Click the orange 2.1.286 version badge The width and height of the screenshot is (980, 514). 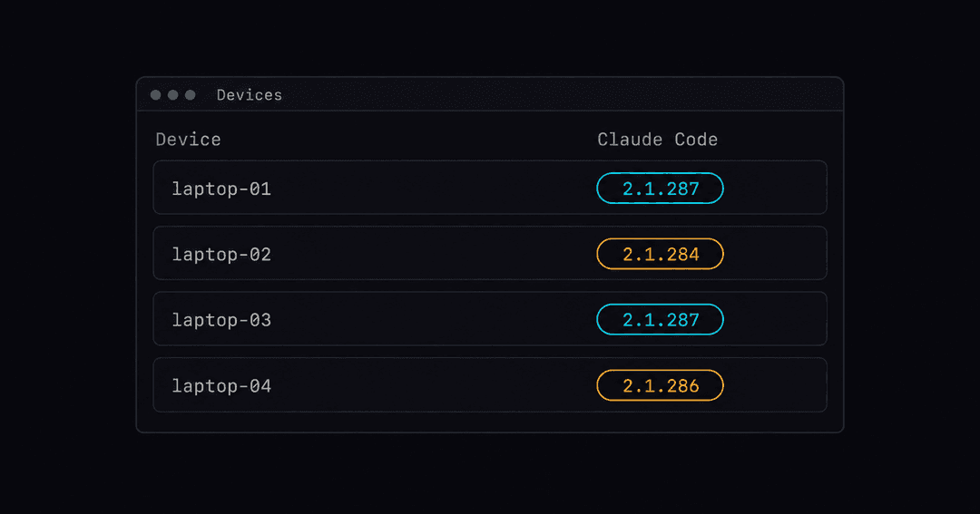(x=660, y=385)
